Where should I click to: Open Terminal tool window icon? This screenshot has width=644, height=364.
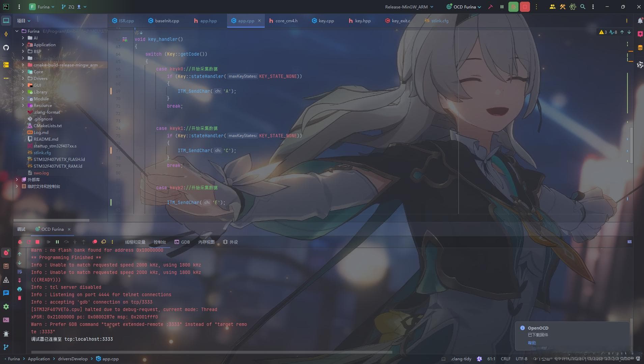tap(6, 320)
